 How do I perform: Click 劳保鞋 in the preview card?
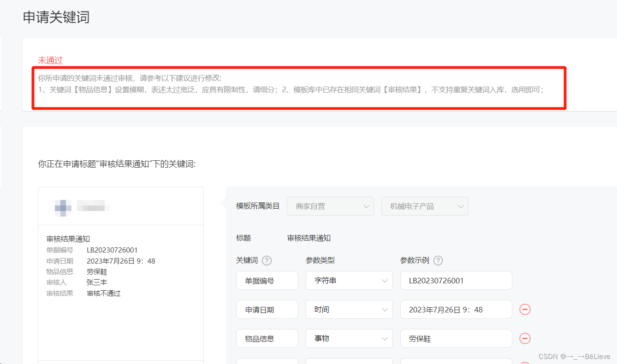[x=97, y=271]
